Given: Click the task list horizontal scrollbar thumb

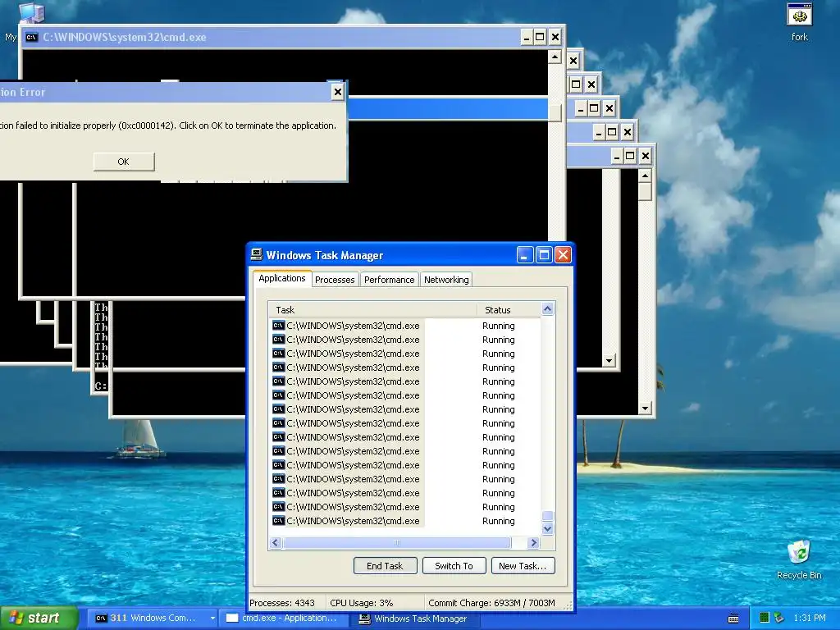Looking at the screenshot, I should click(x=397, y=543).
